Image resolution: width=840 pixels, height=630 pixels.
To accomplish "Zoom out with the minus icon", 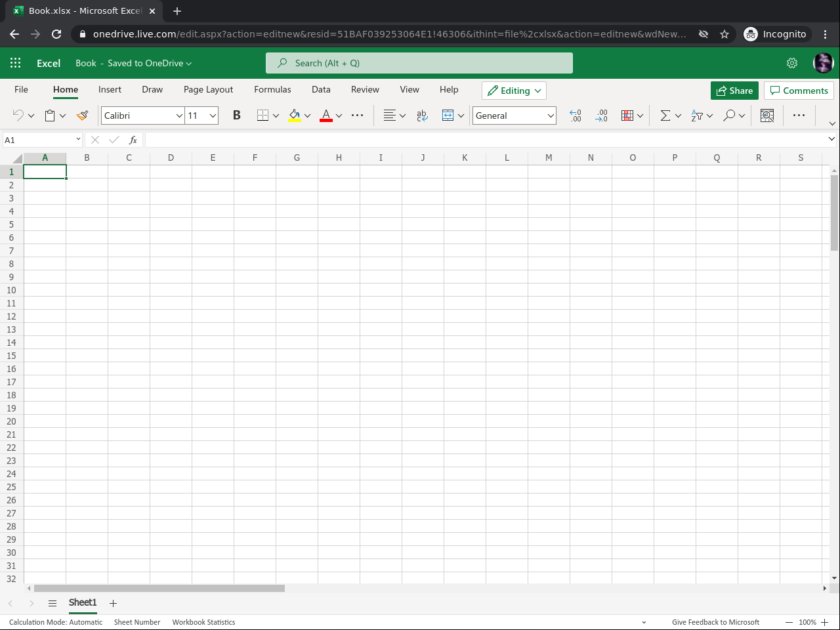I will point(789,622).
